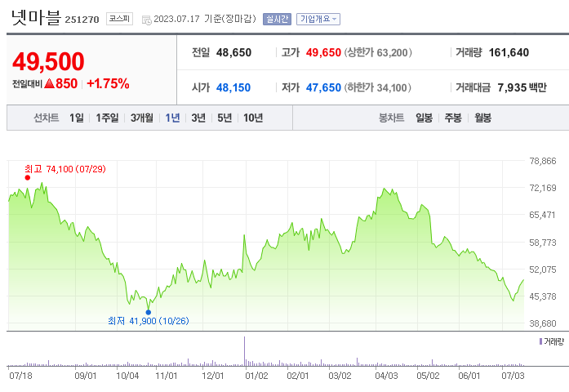Click the 최저 41,900 (10/26) label

click(x=149, y=321)
